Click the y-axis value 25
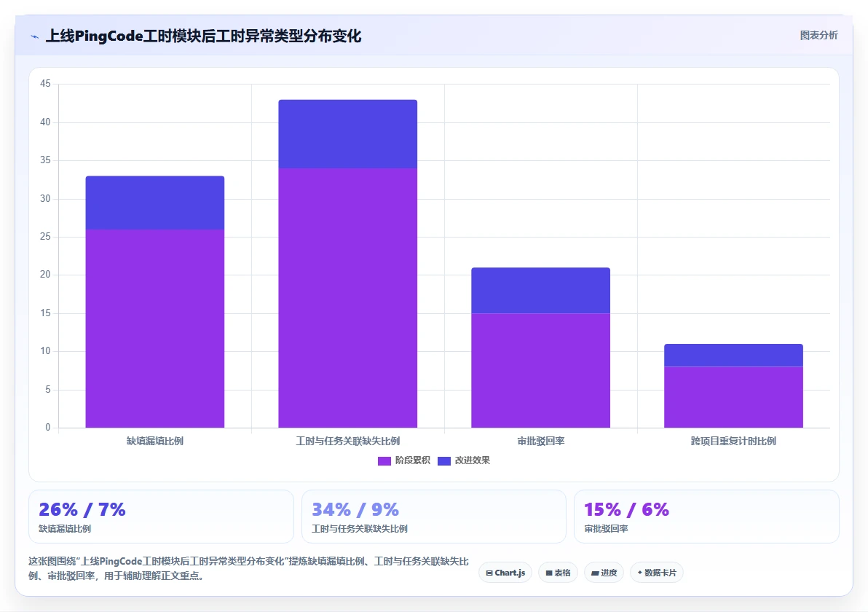Screen dimensions: 868x612 [x=45, y=237]
